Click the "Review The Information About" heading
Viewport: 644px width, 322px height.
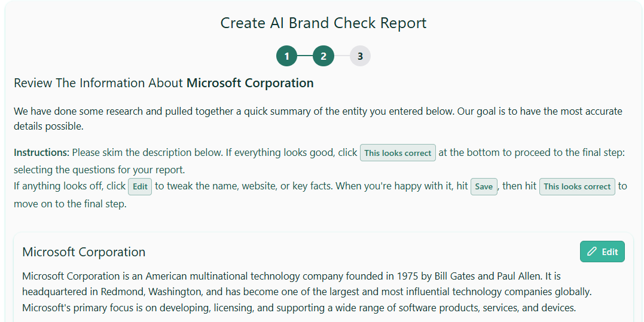(x=99, y=83)
